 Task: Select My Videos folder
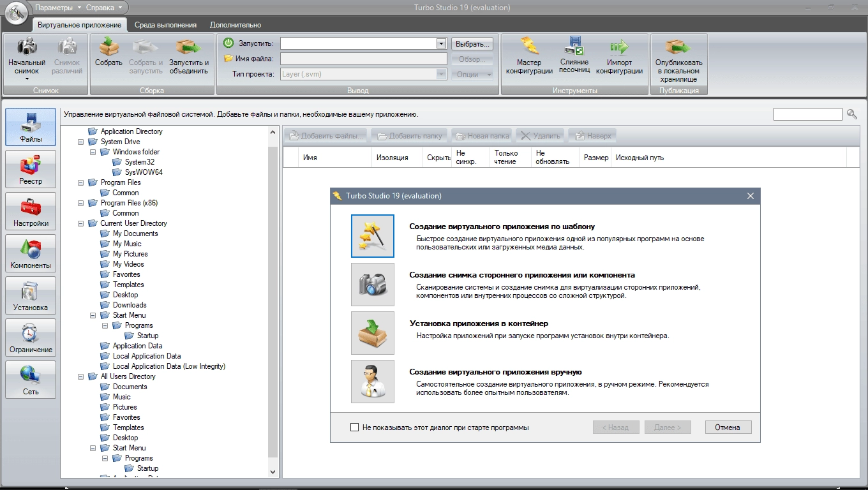128,264
